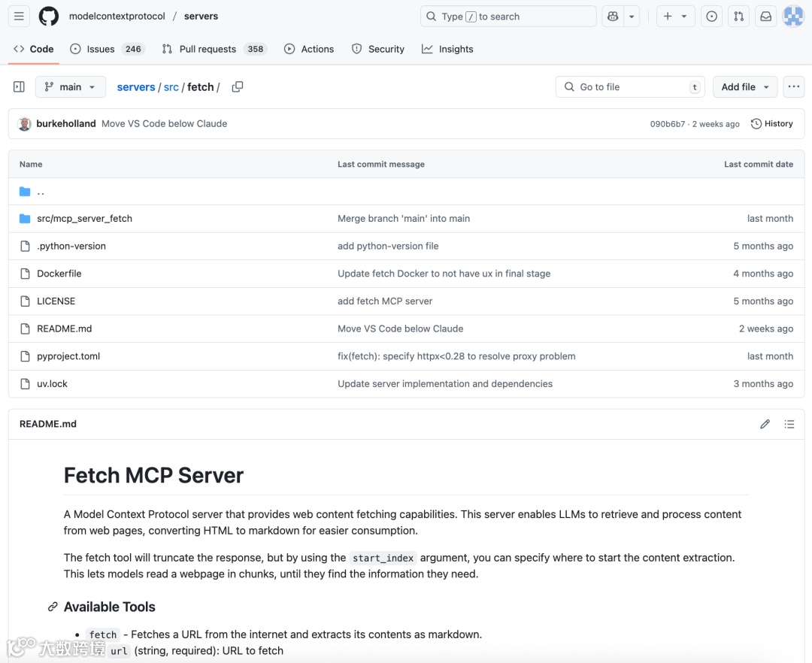This screenshot has width=812, height=663.
Task: Click the Fetch MCP Server heading
Action: 153,475
